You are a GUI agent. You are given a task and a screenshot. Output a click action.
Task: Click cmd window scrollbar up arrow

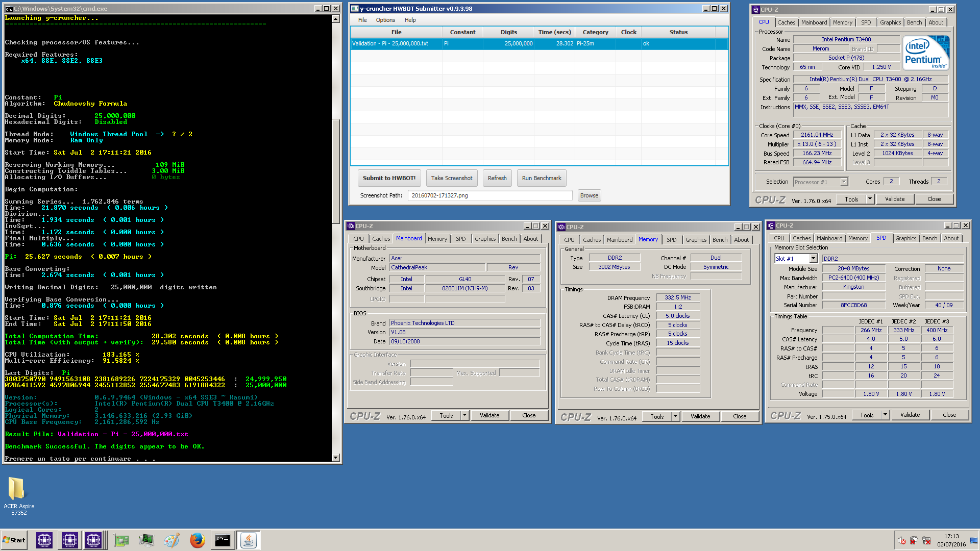335,19
